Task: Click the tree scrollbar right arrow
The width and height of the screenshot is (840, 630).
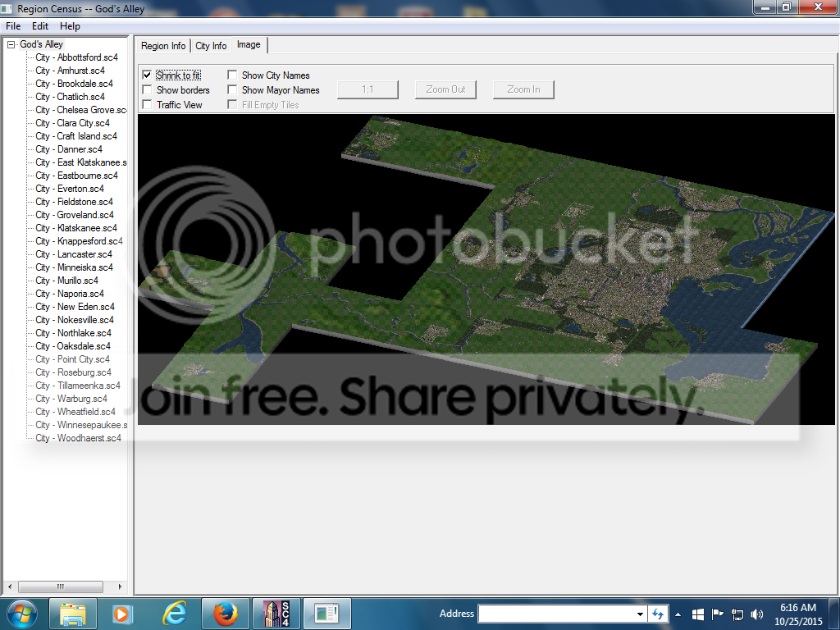Action: click(x=120, y=587)
